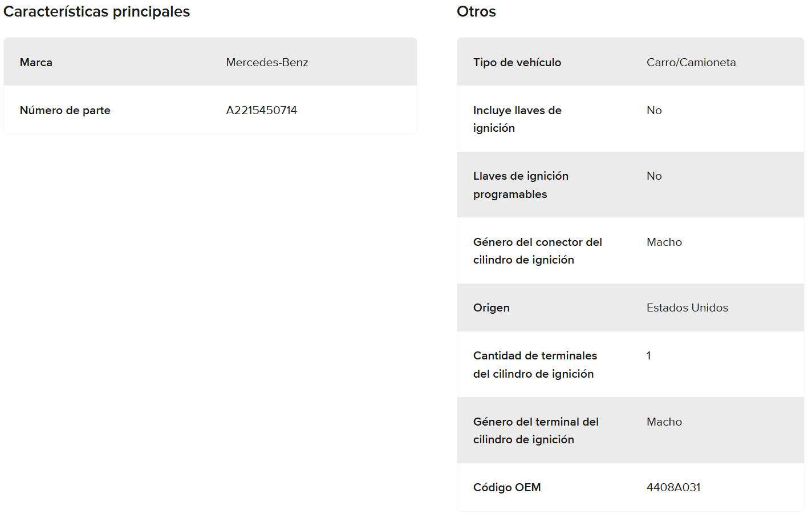Image resolution: width=812 pixels, height=522 pixels.
Task: Select the Código OEM label
Action: coord(506,487)
